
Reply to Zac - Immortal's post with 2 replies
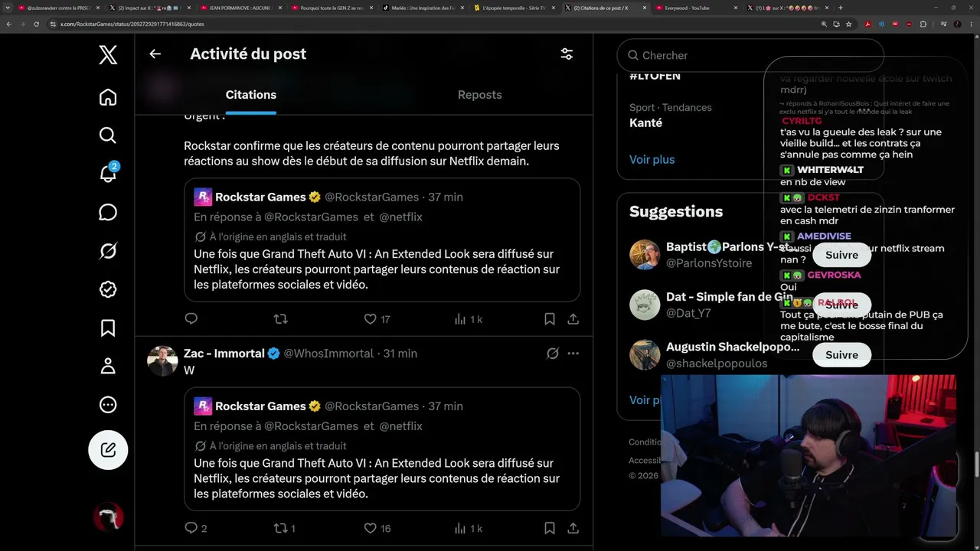pyautogui.click(x=196, y=528)
